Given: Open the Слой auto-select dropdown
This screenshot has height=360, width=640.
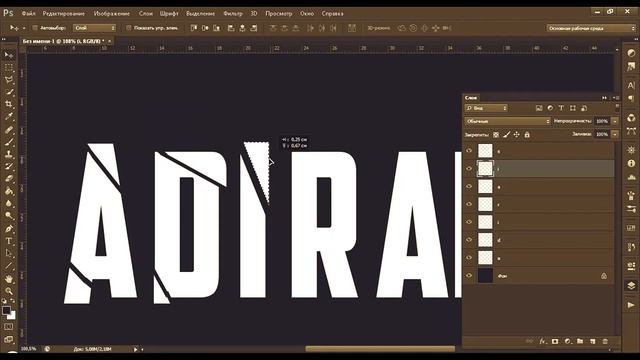Looking at the screenshot, I should pyautogui.click(x=95, y=28).
